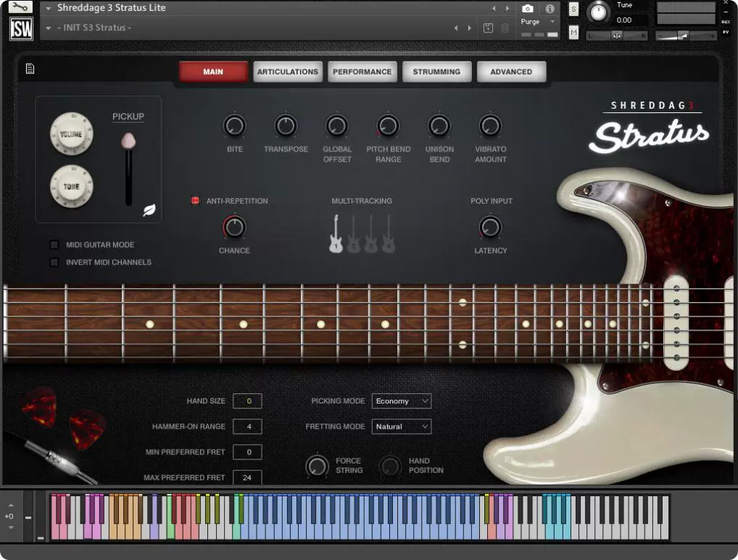This screenshot has height=560, width=738.
Task: Expand the INIT S3 Stratus snapshot menu
Action: point(48,28)
